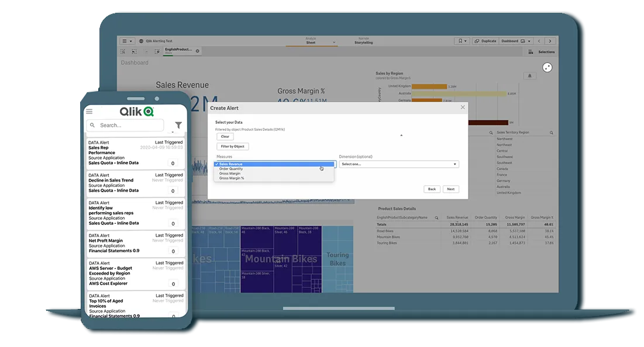This screenshot has height=347, width=644.
Task: Click the Search field in the phone app
Action: click(125, 125)
